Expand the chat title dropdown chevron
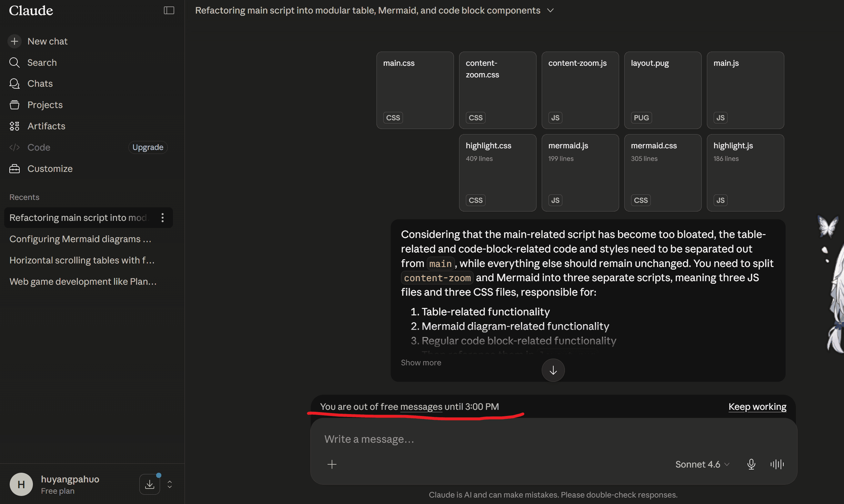 pyautogui.click(x=550, y=11)
